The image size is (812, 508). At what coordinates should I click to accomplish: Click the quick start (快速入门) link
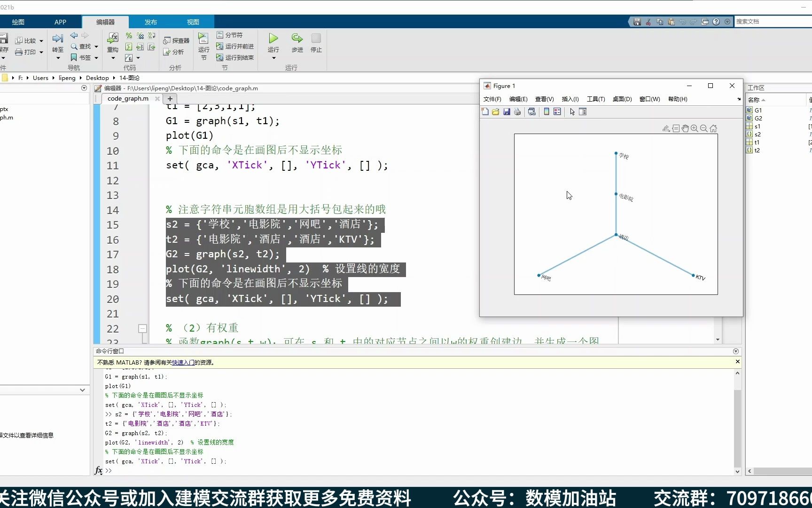(183, 363)
